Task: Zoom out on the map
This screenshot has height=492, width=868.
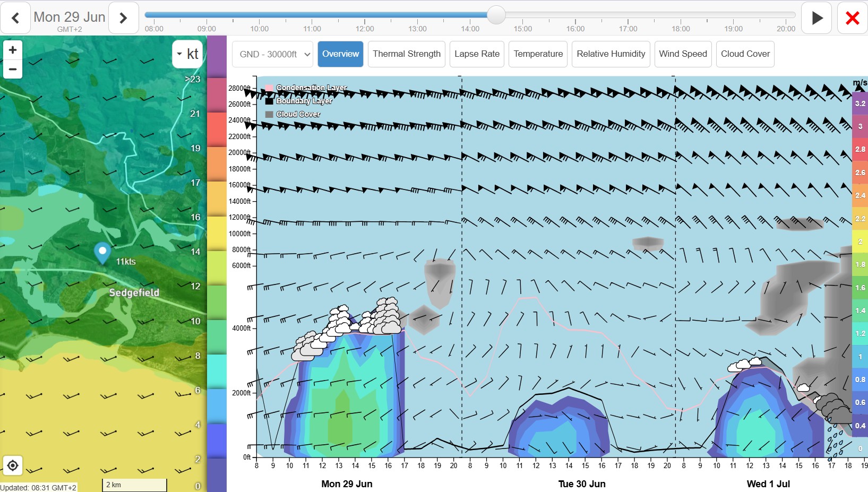Action: (x=13, y=69)
